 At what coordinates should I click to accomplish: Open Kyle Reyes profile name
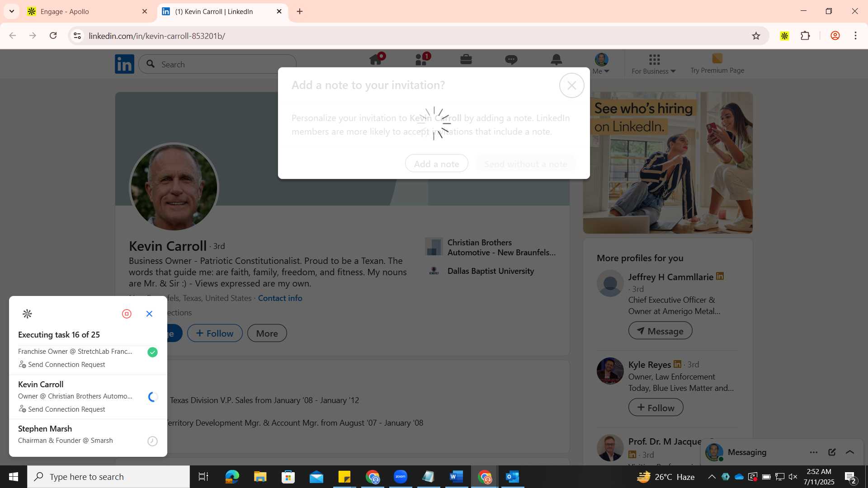point(650,365)
